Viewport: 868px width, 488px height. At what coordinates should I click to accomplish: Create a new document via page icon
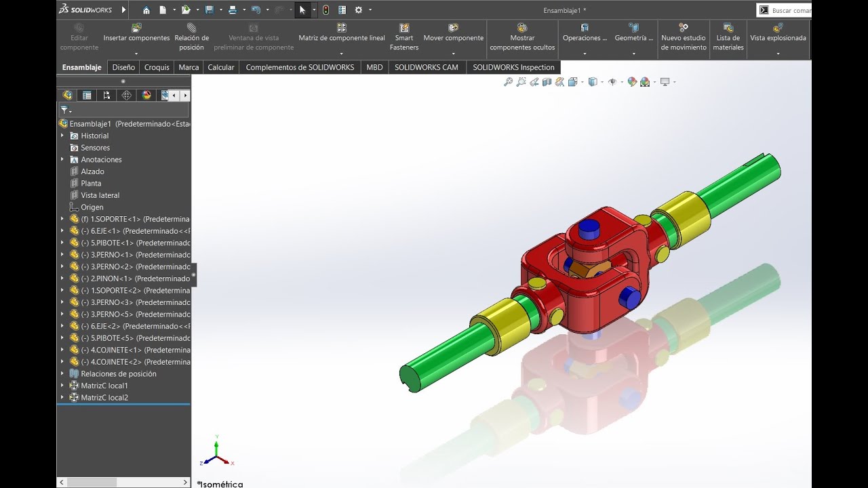163,10
